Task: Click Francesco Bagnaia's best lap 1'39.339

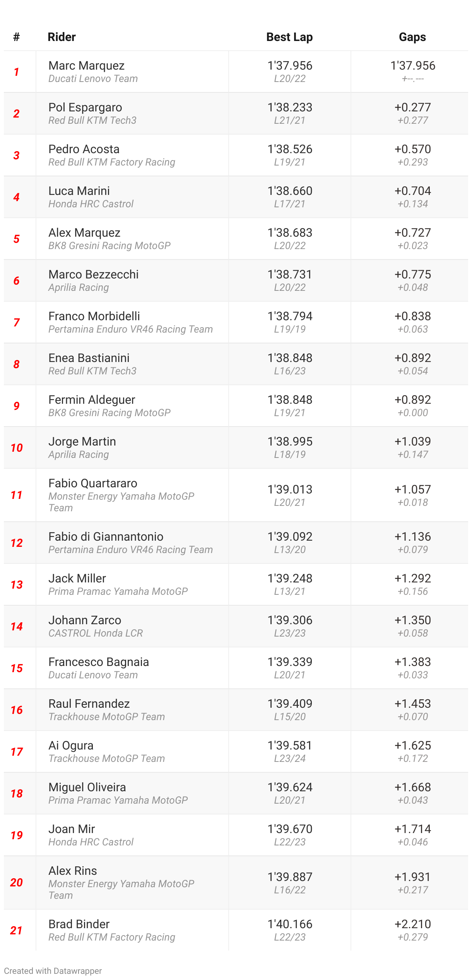Action: point(290,662)
